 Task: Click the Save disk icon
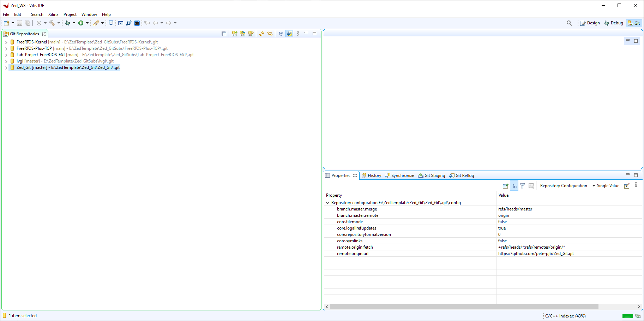click(x=19, y=23)
